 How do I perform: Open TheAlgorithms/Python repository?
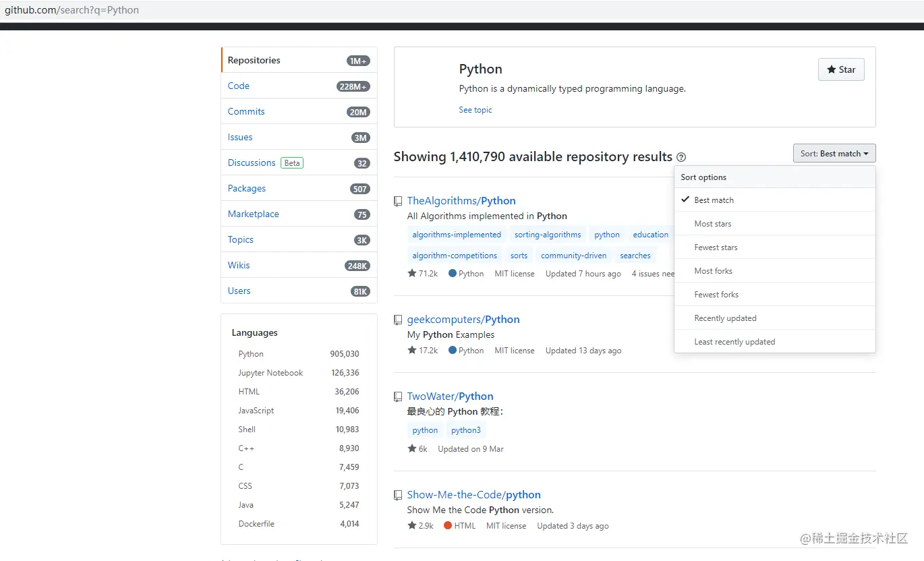tap(461, 201)
